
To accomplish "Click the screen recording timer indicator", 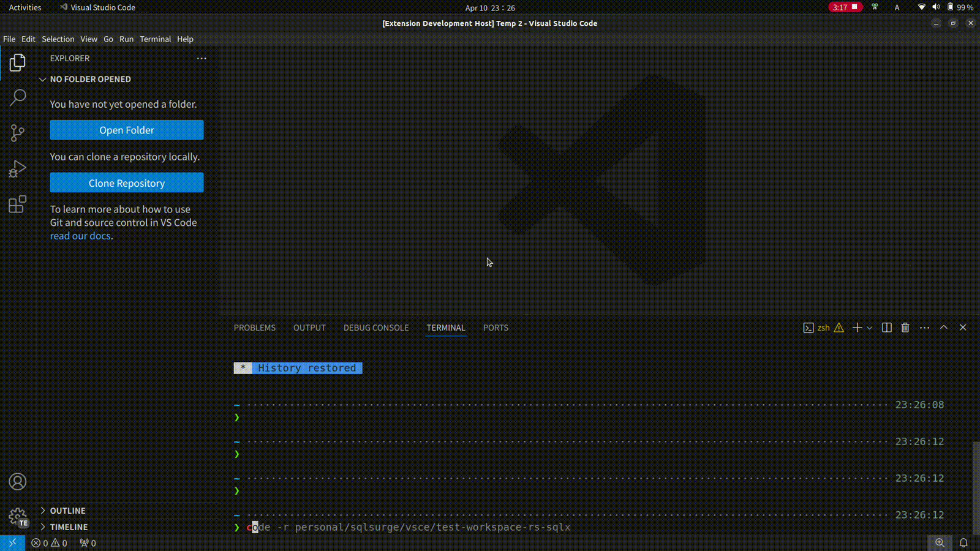I will point(845,7).
